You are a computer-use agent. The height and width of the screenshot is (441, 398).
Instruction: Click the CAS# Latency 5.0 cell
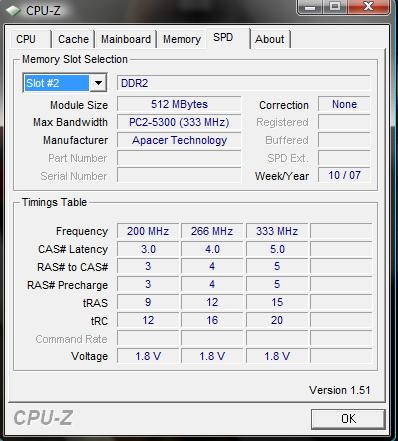tap(277, 249)
